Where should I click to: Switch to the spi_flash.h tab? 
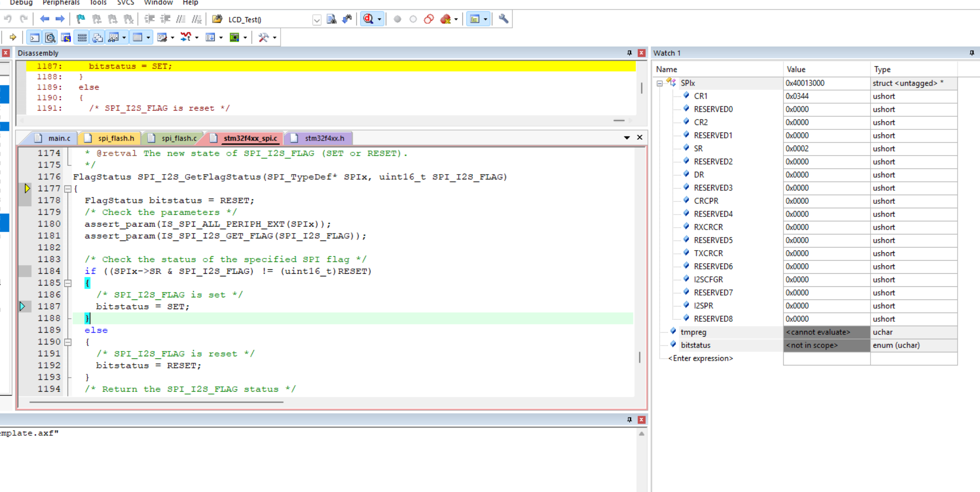tap(110, 138)
